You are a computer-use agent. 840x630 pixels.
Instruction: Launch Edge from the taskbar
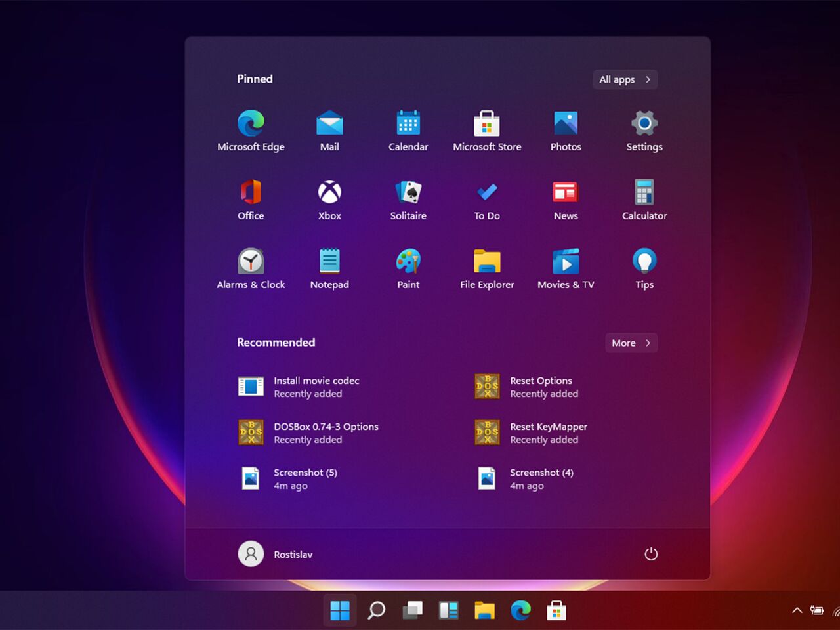coord(521,610)
